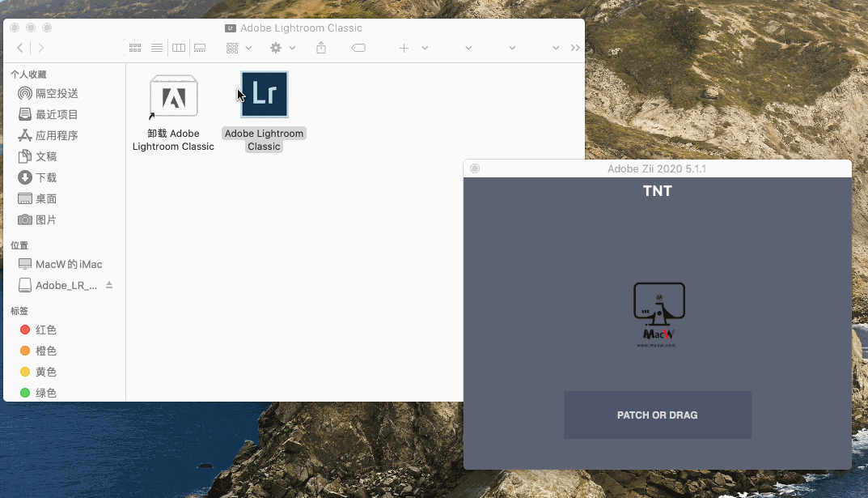Image resolution: width=868 pixels, height=498 pixels.
Task: Click the Finder back arrow
Action: [20, 48]
